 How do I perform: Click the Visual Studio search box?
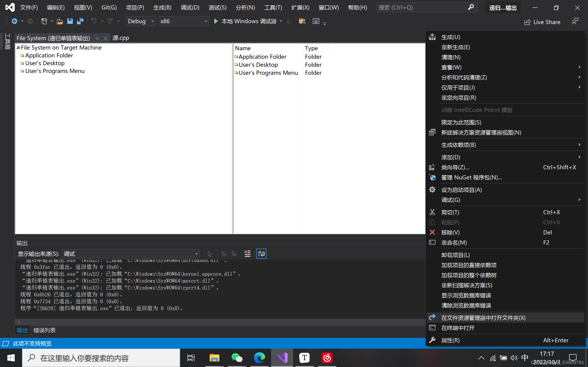pyautogui.click(x=422, y=8)
